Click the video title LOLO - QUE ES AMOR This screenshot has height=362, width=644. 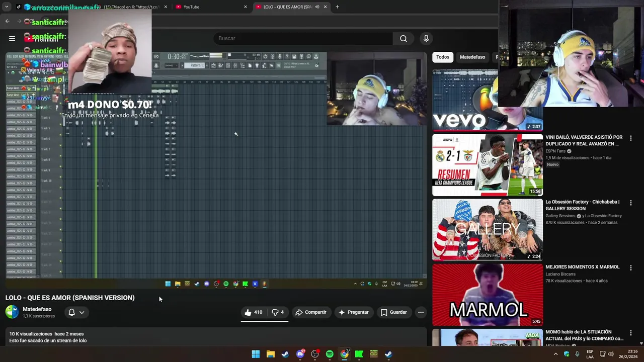point(70,298)
